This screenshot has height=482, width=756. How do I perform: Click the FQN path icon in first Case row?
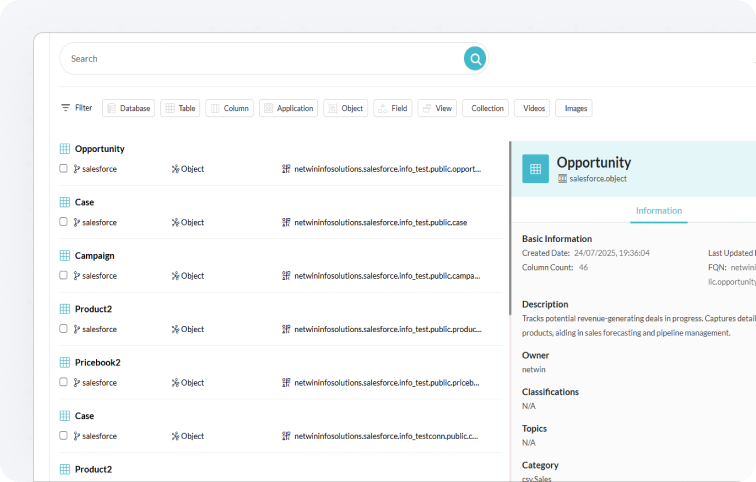click(x=286, y=222)
